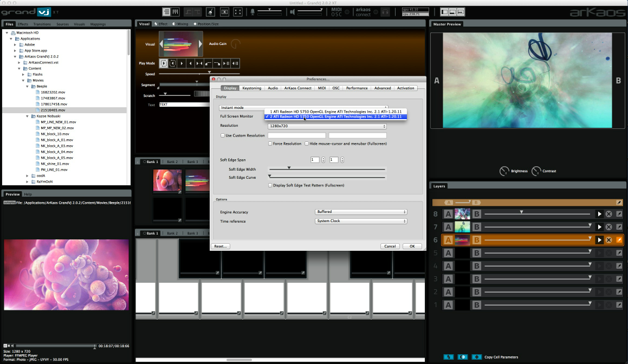Screen dimensions: 628x364
Task: Assign layer 7 to group B
Action: click(x=477, y=227)
